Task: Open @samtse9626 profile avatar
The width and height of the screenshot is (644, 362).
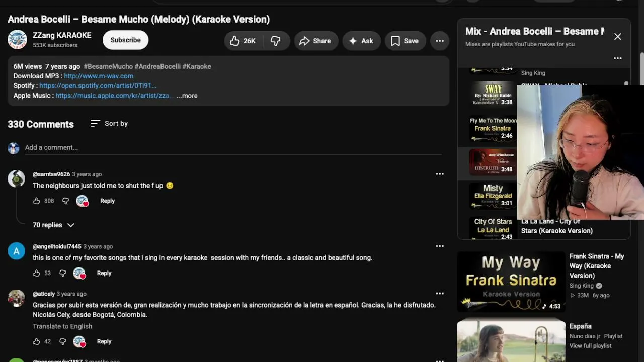Action: [x=16, y=178]
